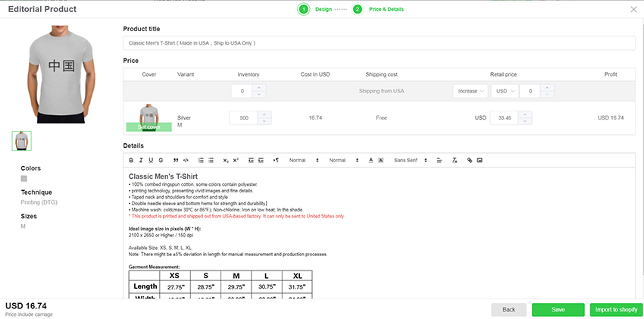Open the second Normal size dropdown
Image resolution: width=644 pixels, height=319 pixels.
pyautogui.click(x=344, y=160)
